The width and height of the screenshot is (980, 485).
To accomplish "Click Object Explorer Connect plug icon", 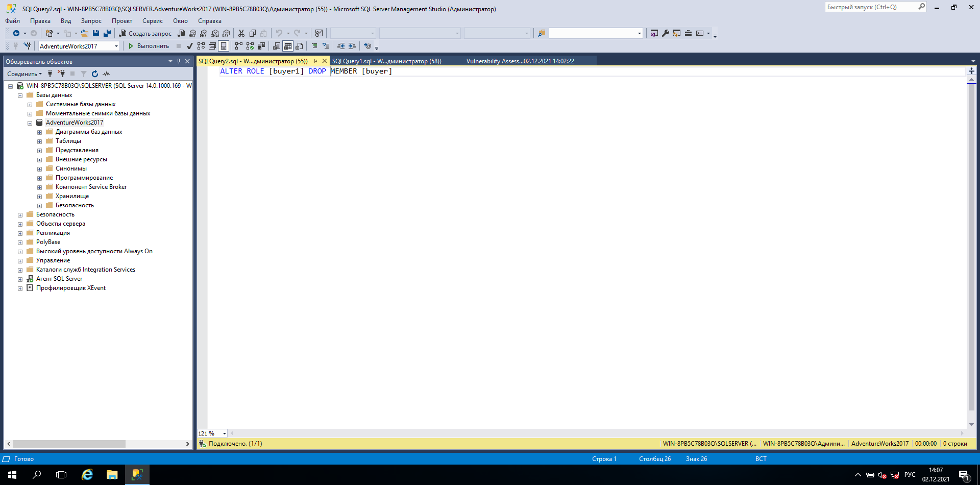I will click(x=50, y=74).
